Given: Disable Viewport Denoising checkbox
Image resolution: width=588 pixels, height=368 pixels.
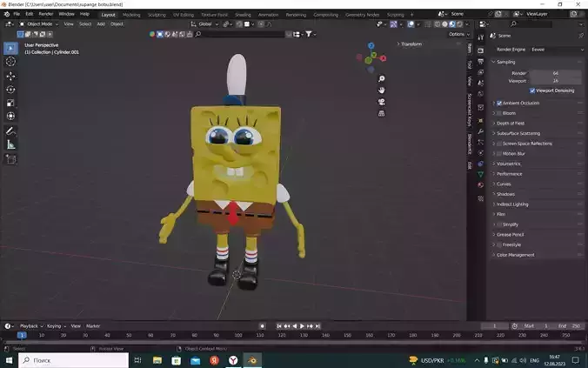Looking at the screenshot, I should (x=532, y=90).
